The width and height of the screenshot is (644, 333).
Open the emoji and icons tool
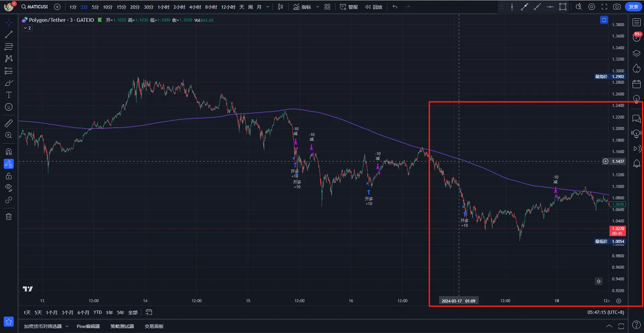pyautogui.click(x=9, y=107)
